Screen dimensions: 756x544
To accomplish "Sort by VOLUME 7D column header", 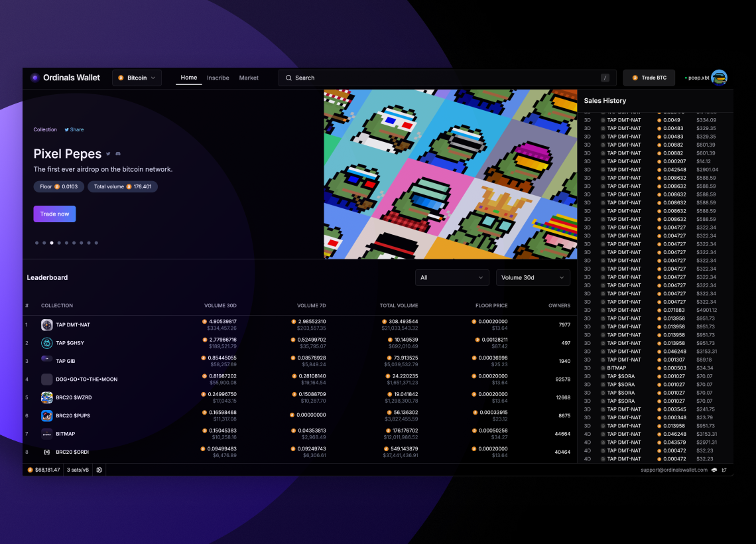I will (x=311, y=306).
